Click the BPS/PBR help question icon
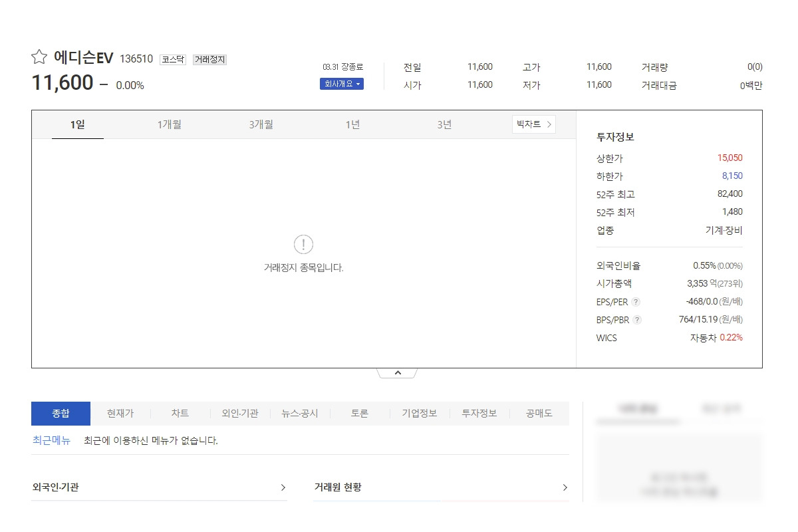This screenshot has height=532, width=798. [638, 320]
